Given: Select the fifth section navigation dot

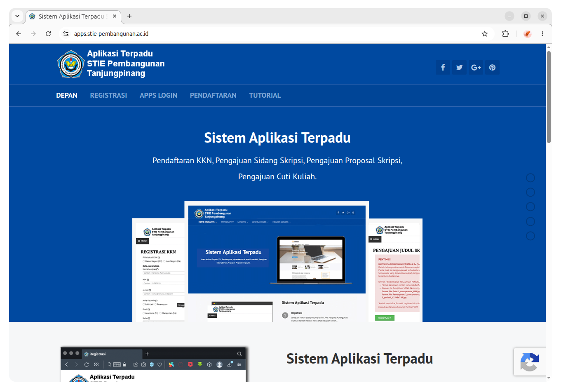Looking at the screenshot, I should 530,236.
